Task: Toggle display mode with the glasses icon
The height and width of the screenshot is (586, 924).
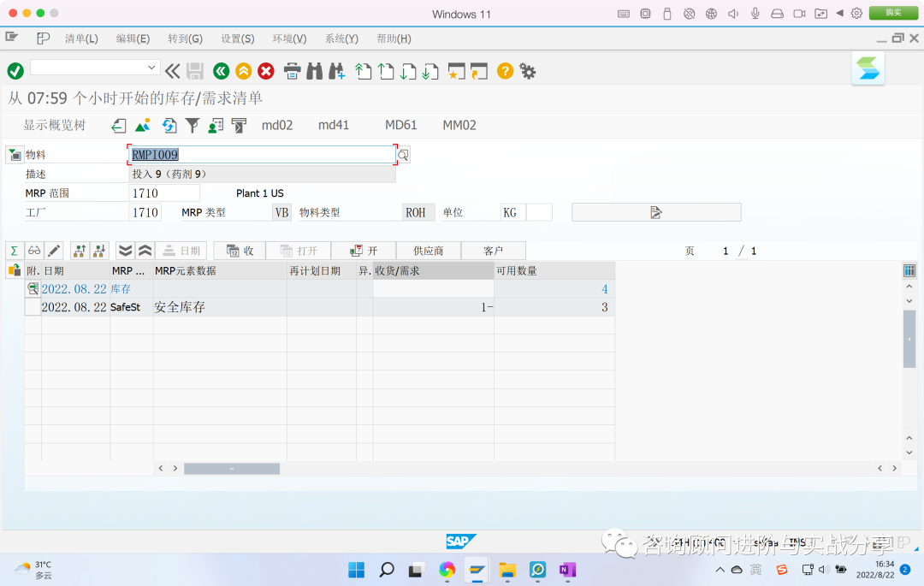Action: point(33,250)
